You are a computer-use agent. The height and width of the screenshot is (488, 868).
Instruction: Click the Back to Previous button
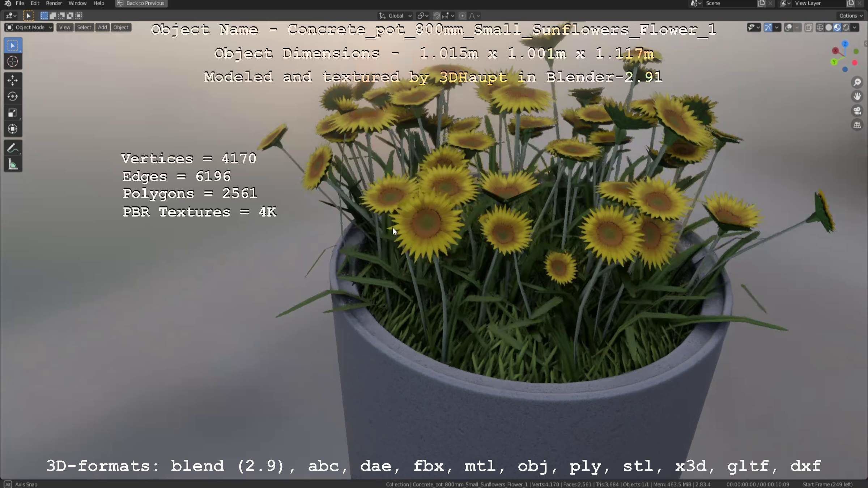[141, 3]
